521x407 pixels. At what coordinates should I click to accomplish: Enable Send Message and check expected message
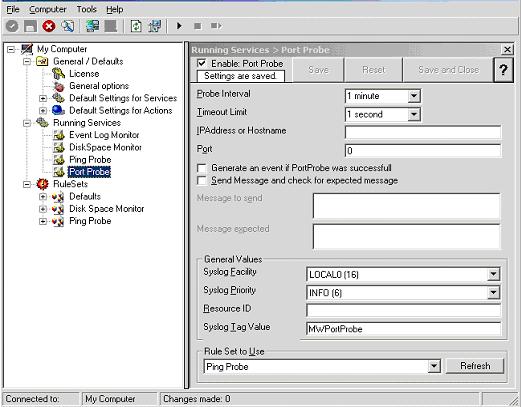202,180
